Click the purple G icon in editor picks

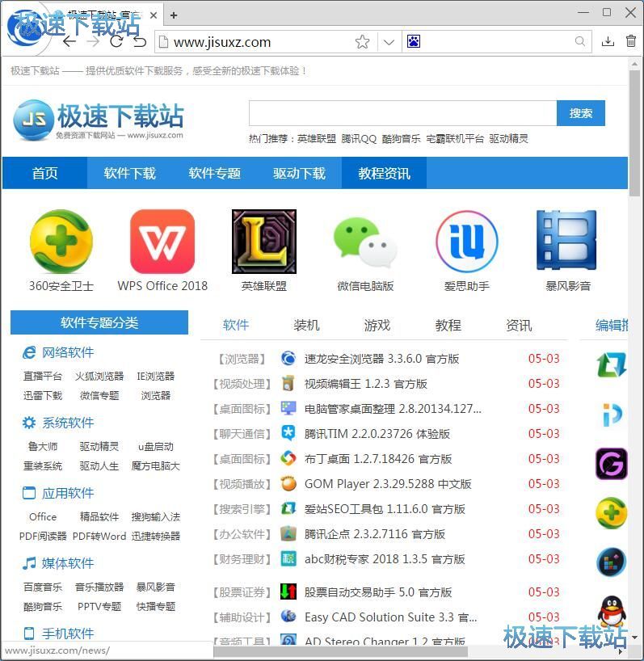pos(612,464)
